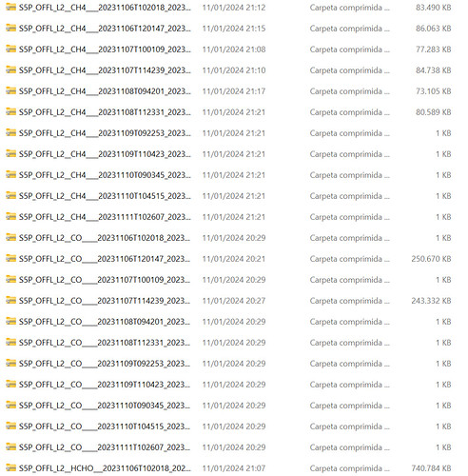The image size is (468, 476).
Task: Click the 250.670 KB size entry
Action: [431, 259]
